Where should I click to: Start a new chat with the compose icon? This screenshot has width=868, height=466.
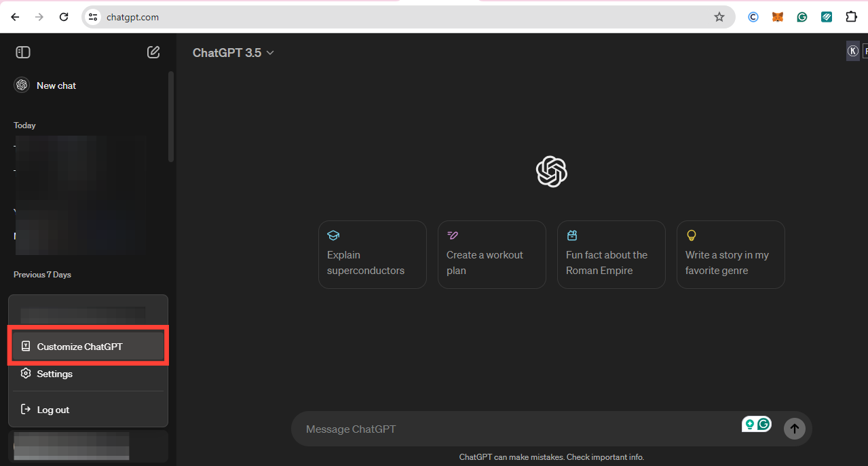pyautogui.click(x=153, y=52)
